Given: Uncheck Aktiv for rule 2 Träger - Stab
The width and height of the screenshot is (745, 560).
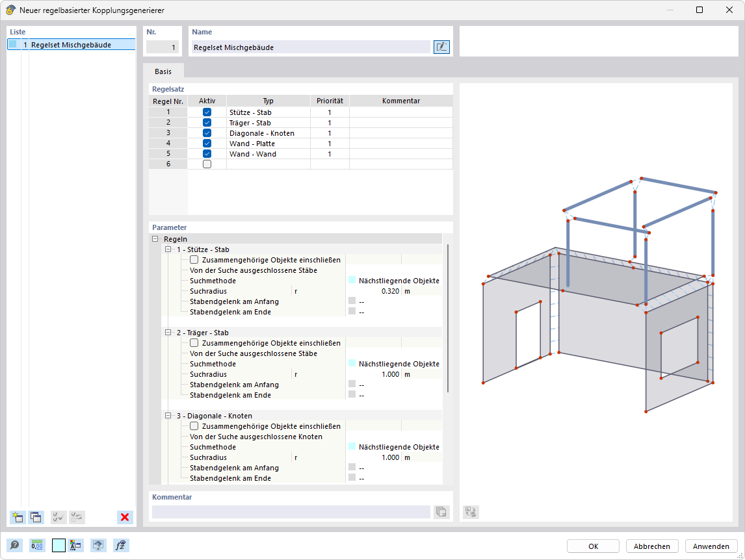Looking at the screenshot, I should coord(207,123).
